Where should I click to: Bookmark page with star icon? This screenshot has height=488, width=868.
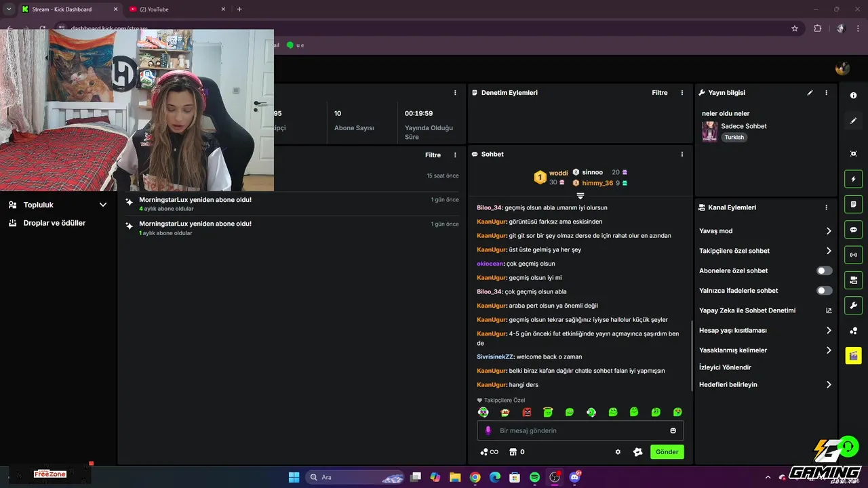click(795, 28)
